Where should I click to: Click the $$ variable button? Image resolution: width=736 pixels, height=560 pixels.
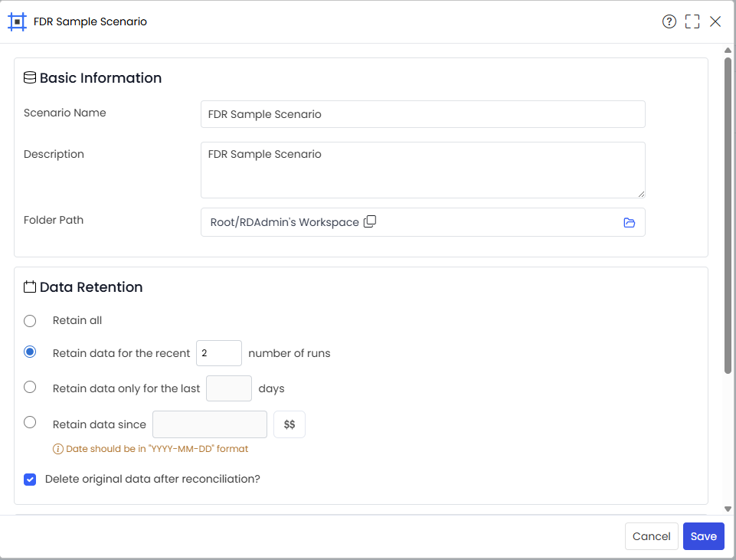click(289, 424)
